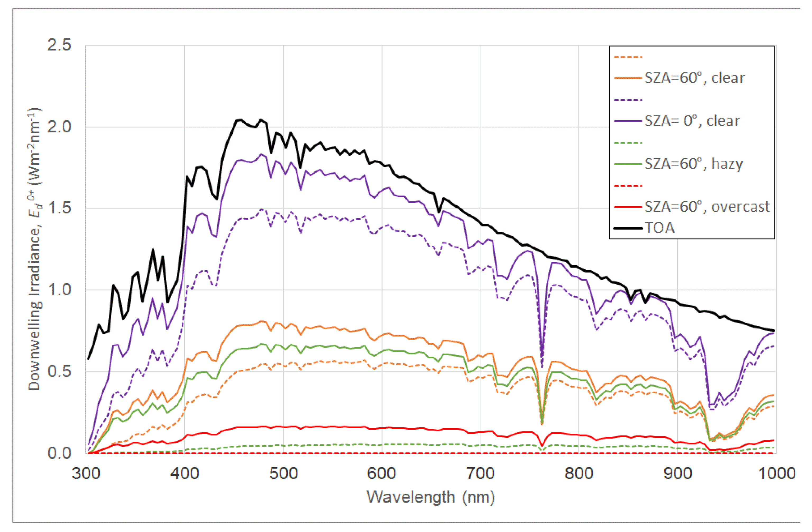
Task: Click the SZA=60°, clear legend label
Action: (694, 77)
